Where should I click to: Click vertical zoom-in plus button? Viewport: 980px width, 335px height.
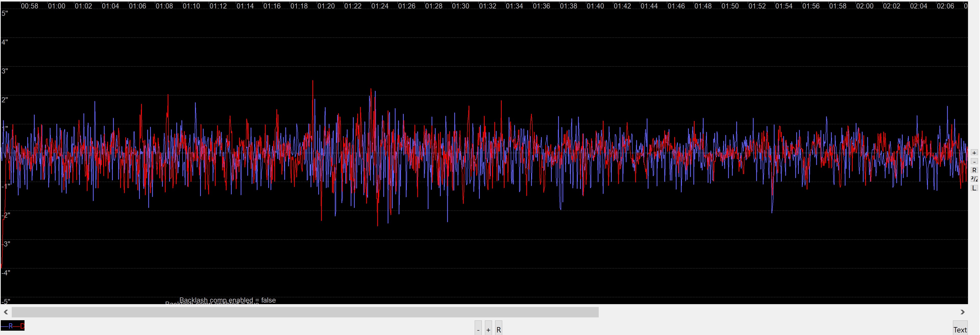point(974,153)
